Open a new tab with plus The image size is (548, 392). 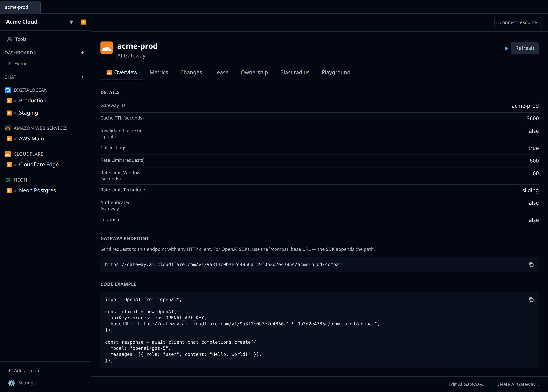(x=46, y=7)
